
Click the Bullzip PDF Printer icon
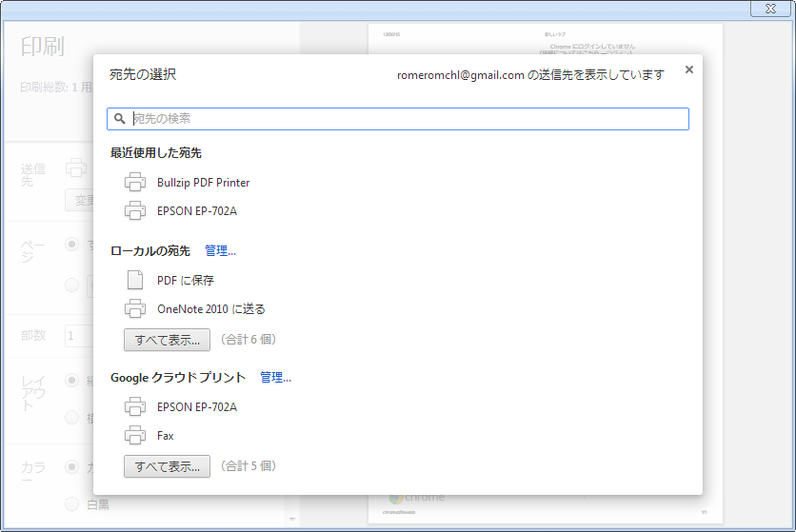(135, 182)
